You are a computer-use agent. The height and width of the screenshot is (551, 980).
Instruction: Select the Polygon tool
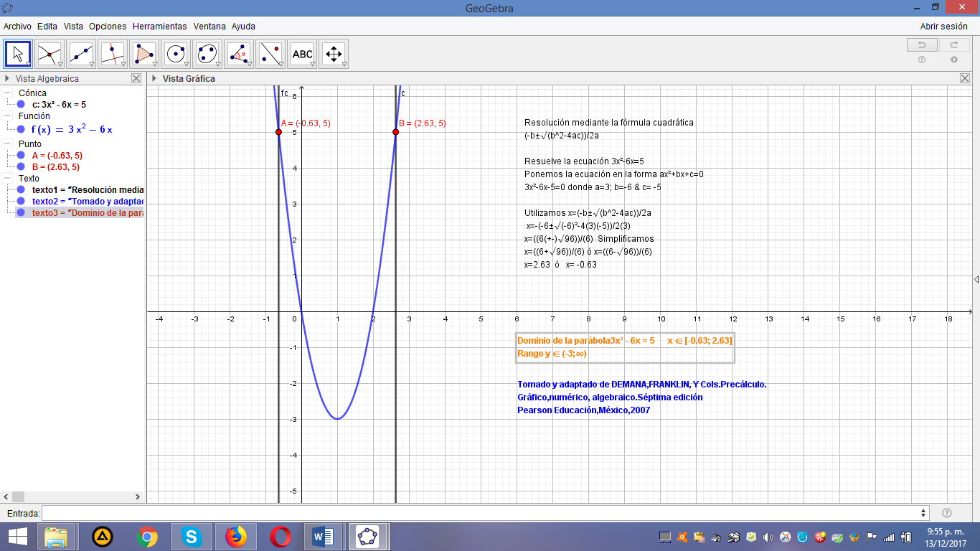143,53
